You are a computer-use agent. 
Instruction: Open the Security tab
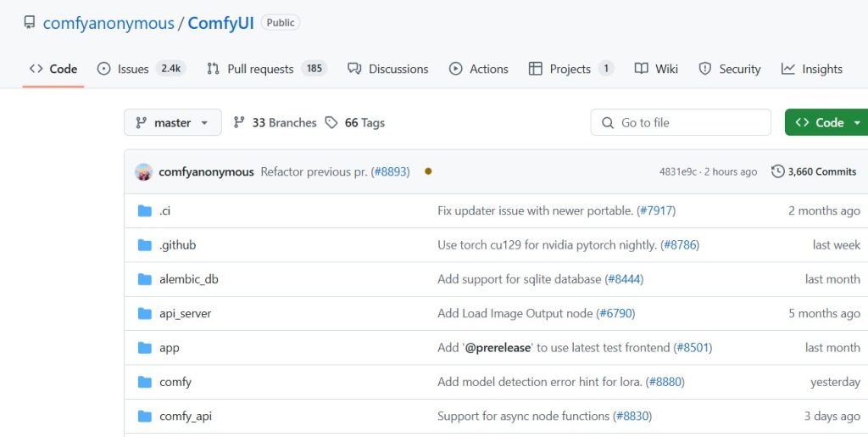tap(730, 69)
